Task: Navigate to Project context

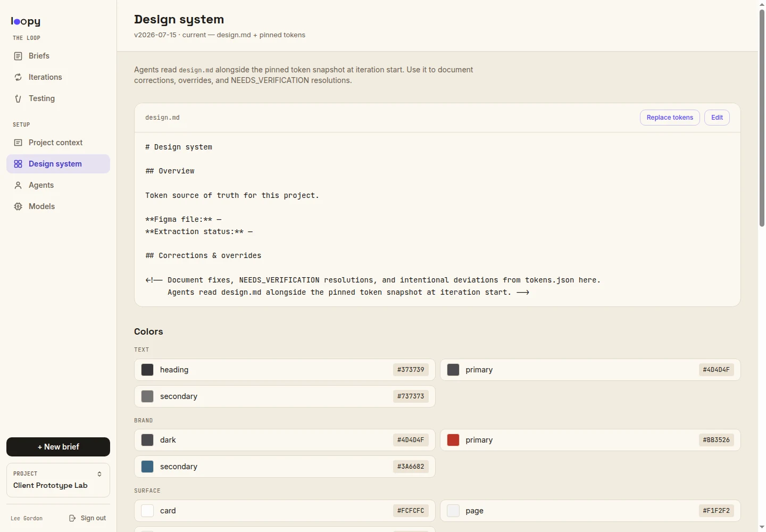Action: [58, 143]
